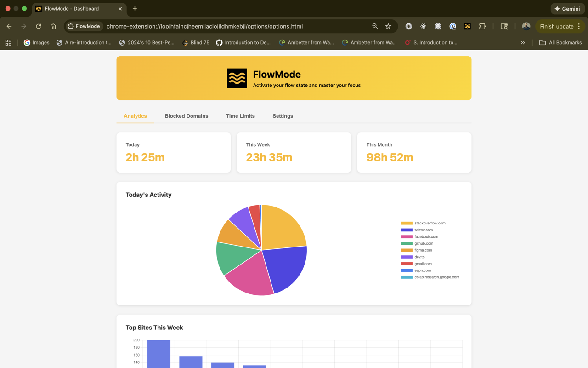Expand hidden bookmarks with the double-chevron

point(523,42)
